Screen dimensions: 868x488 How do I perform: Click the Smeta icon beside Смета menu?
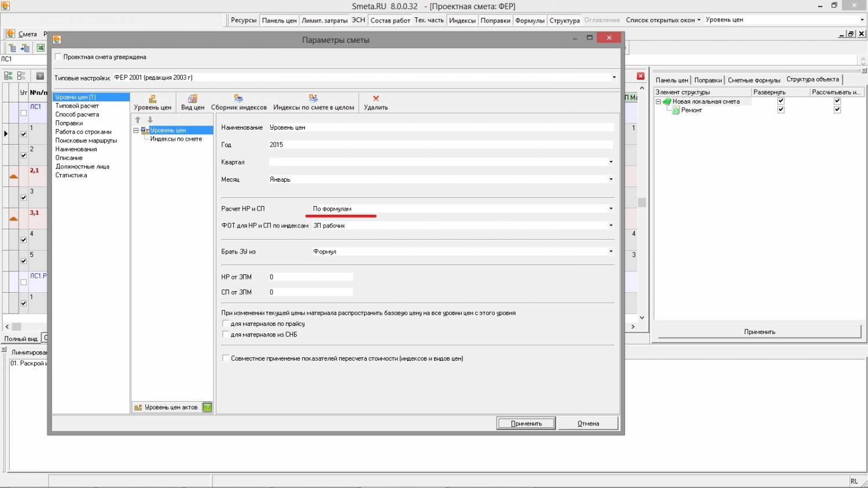(10, 34)
